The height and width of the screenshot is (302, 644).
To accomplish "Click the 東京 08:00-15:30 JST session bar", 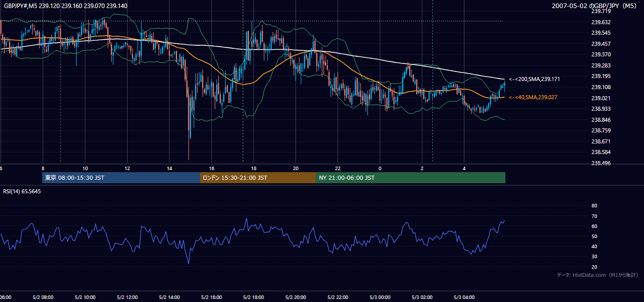I will click(x=121, y=178).
